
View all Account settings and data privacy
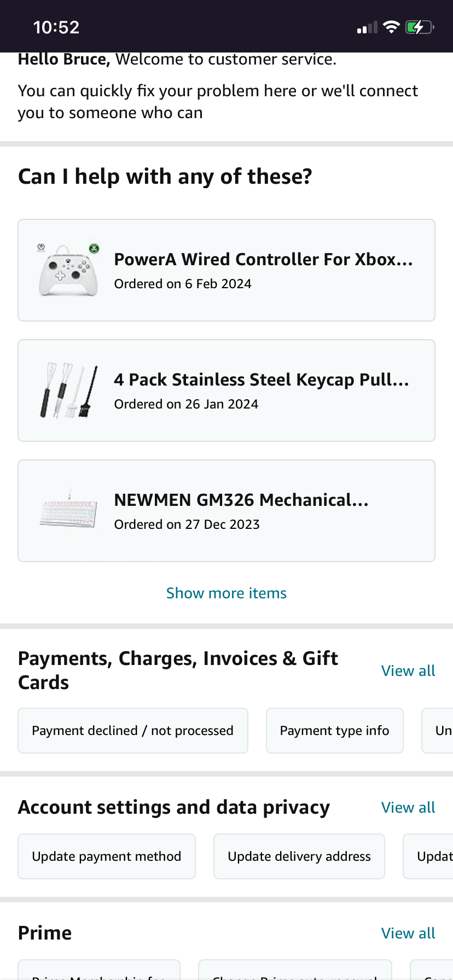408,808
